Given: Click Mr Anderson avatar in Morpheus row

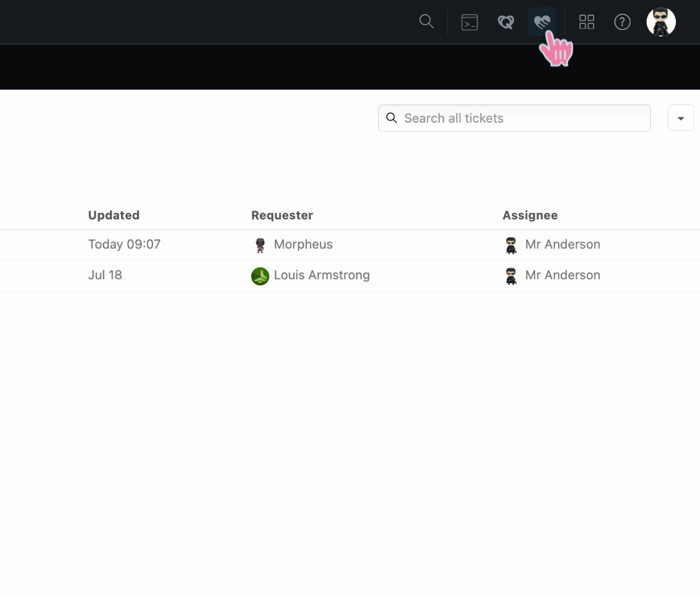Looking at the screenshot, I should (x=511, y=245).
